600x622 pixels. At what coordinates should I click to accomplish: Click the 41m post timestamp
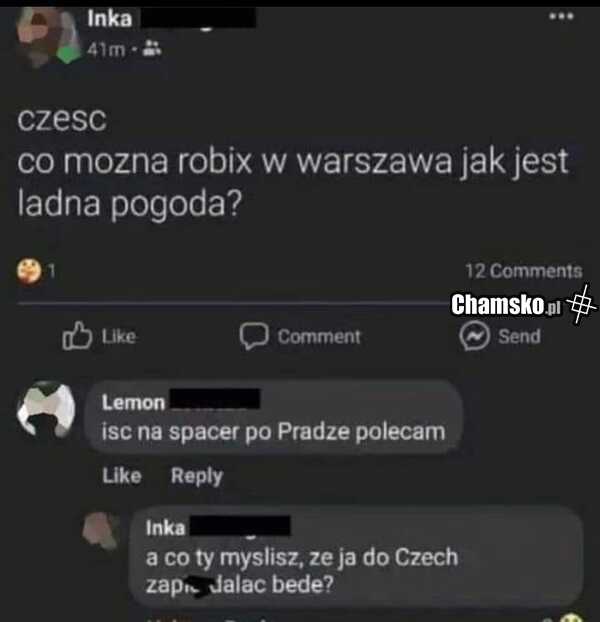point(106,49)
